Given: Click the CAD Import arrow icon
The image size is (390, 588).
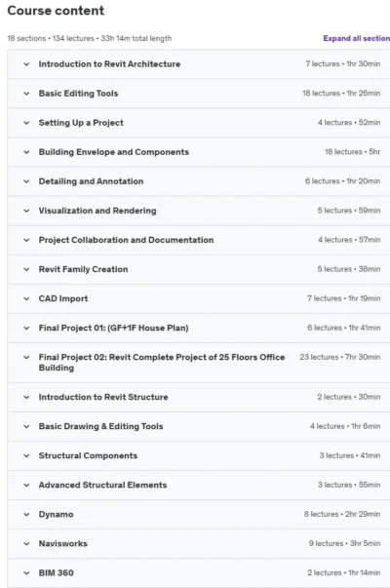Looking at the screenshot, I should click(26, 298).
